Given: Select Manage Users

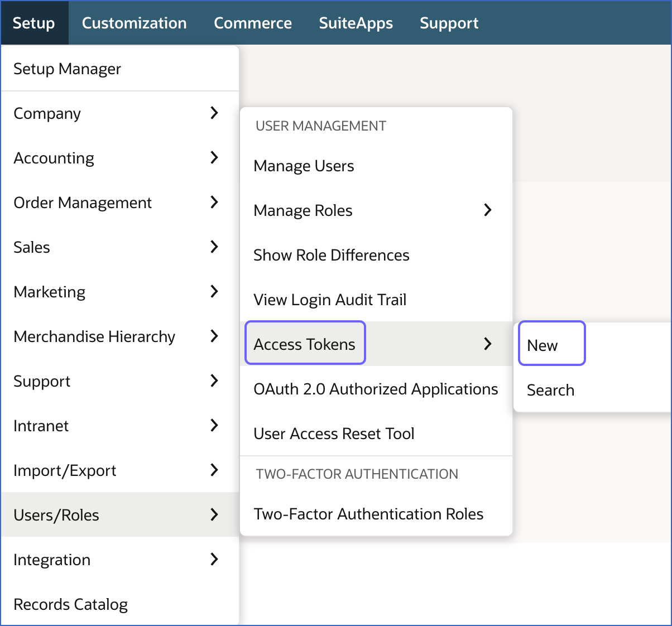Looking at the screenshot, I should click(304, 166).
